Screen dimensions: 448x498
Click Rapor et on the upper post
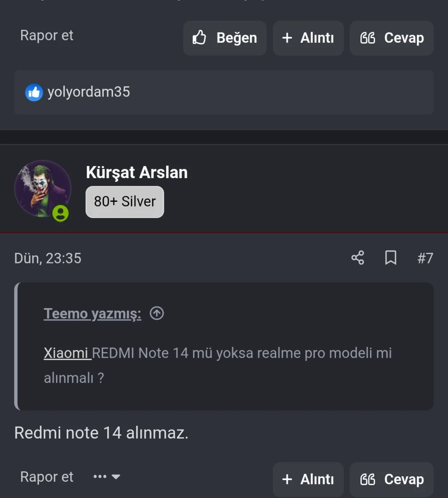coord(47,35)
